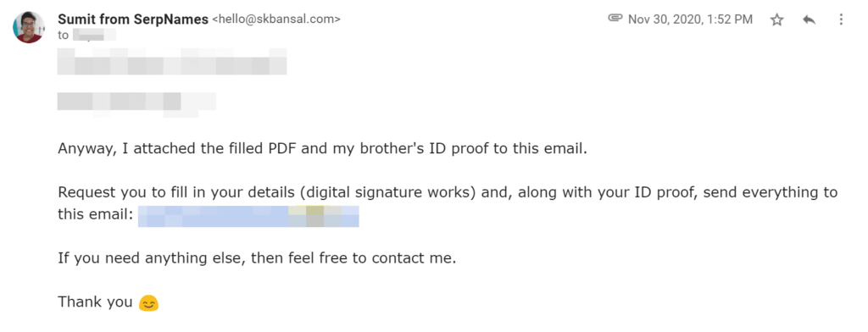Click the second blurred line of the message
This screenshot has height=332, width=868.
[136, 105]
